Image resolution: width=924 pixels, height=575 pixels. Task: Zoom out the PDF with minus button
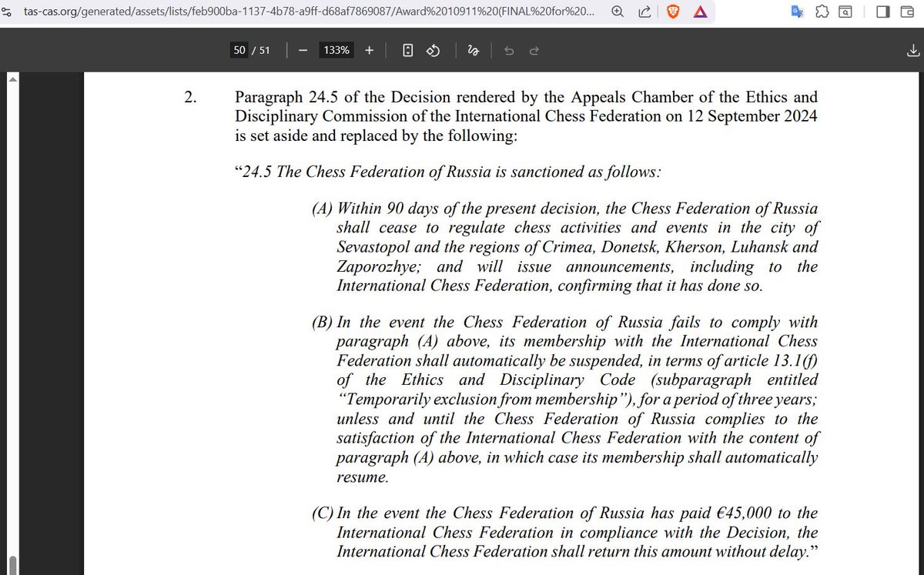[303, 50]
